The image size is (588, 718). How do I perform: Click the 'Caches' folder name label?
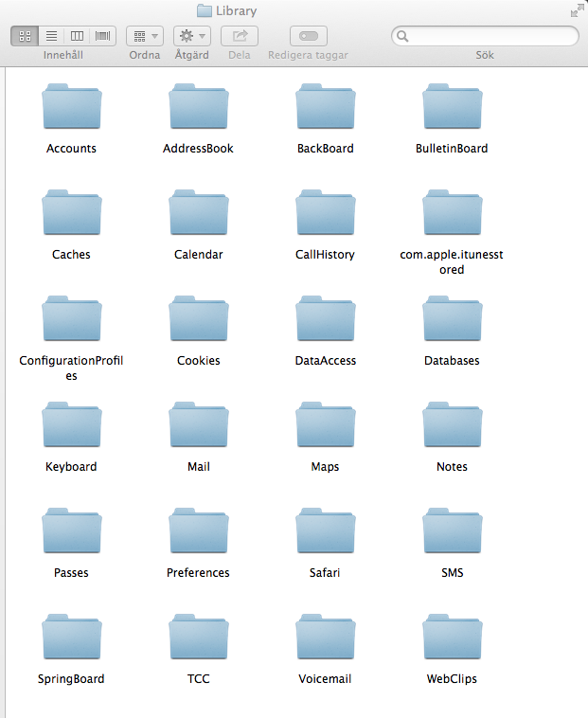pyautogui.click(x=71, y=255)
